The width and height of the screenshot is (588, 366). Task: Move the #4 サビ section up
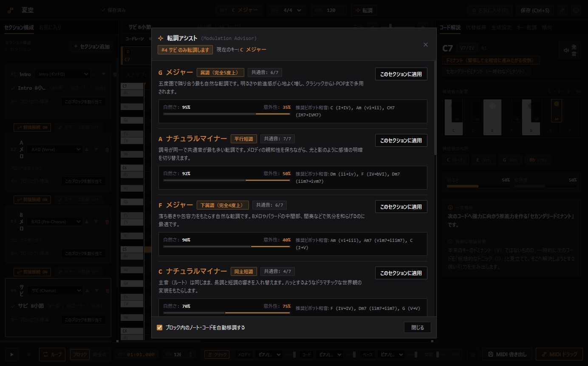(x=87, y=291)
